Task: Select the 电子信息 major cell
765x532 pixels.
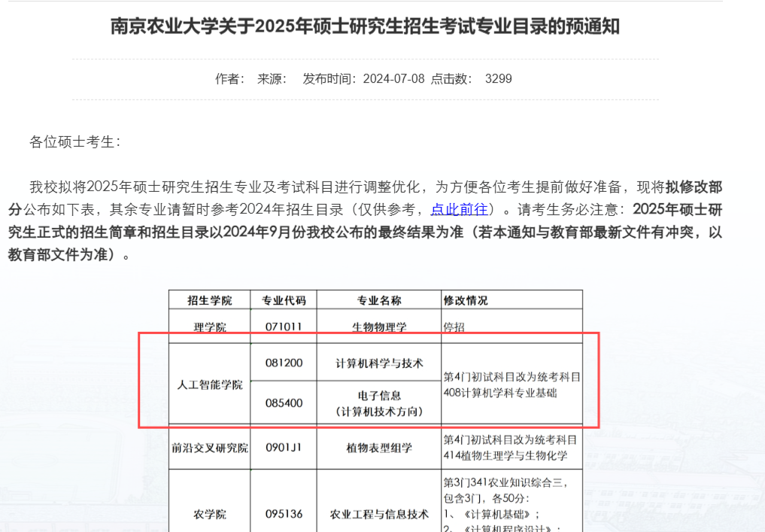Action: (x=379, y=403)
